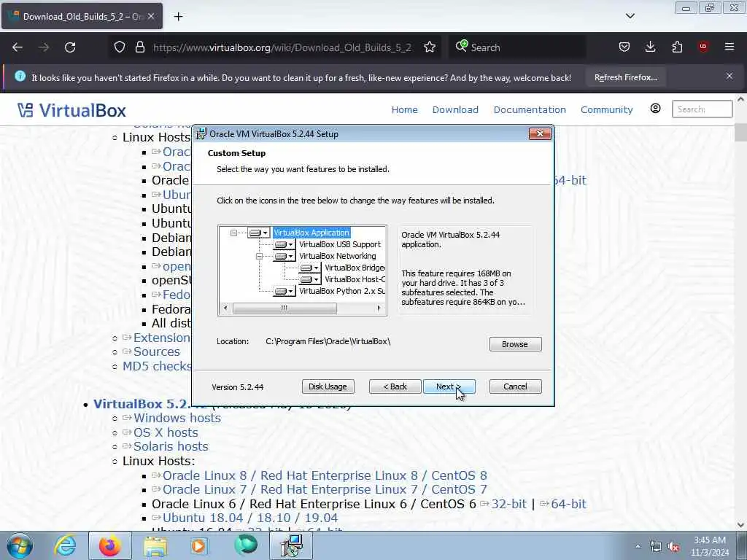Screen dimensions: 747x560
Task: Open Firefox Extensions icon
Action: click(677, 47)
